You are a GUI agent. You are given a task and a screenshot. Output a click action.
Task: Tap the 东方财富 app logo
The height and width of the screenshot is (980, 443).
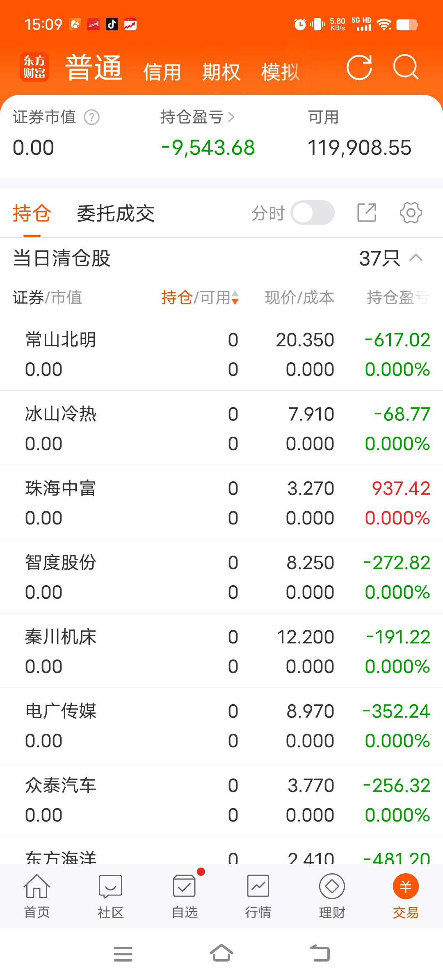(x=34, y=67)
